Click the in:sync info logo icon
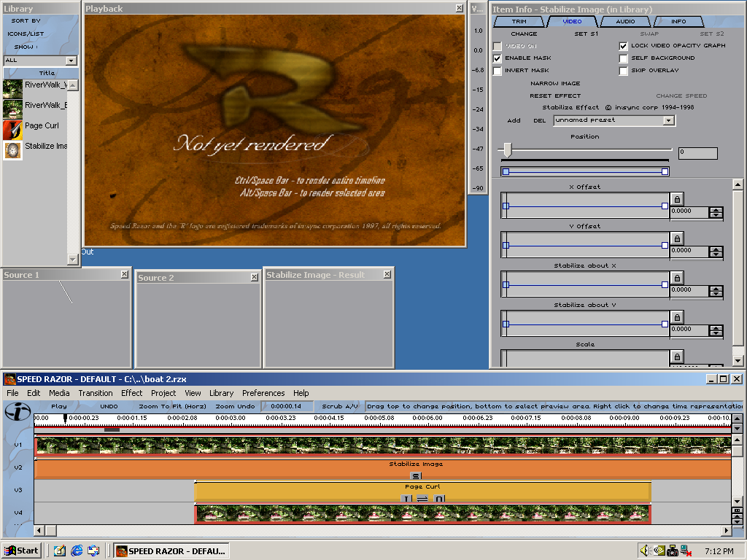 click(18, 411)
